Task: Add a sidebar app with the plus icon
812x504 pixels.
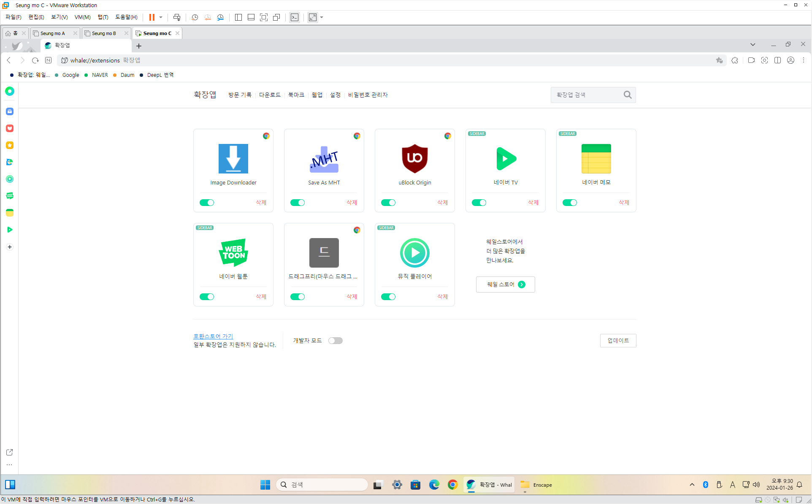Action: coord(10,247)
